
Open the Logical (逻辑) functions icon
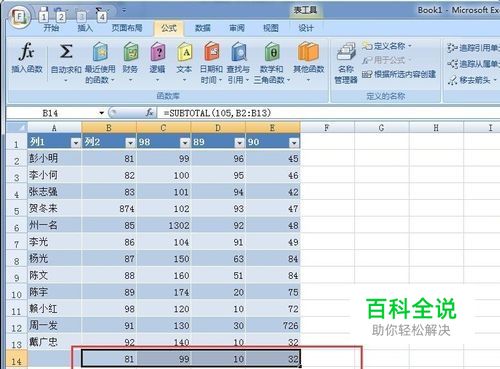(x=157, y=52)
